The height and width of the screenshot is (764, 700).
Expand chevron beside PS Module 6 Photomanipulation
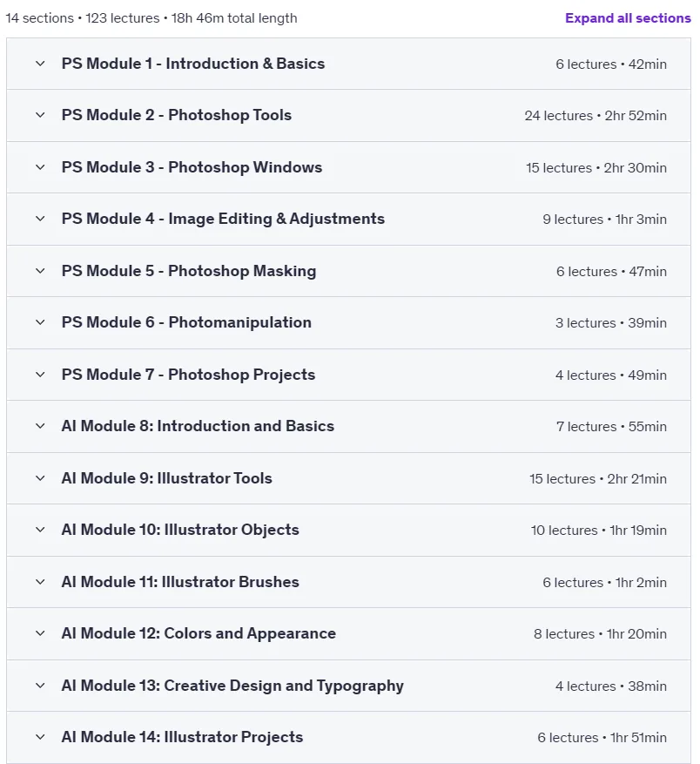coord(40,322)
